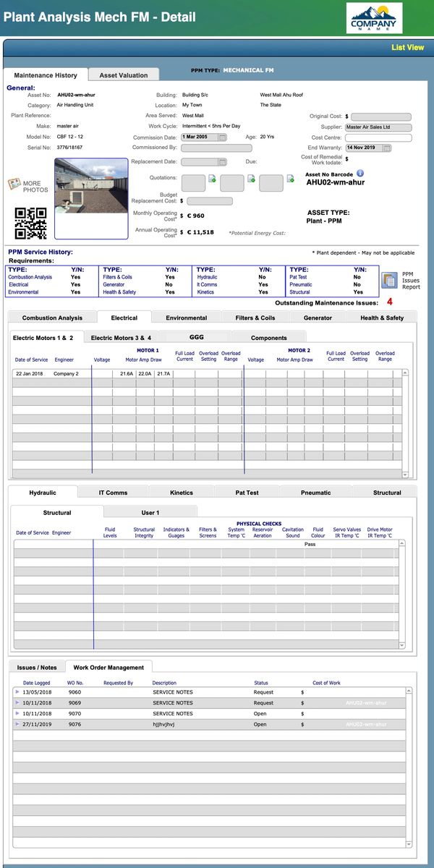Click the Company Name logo
This screenshot has height=868, width=434.
(x=373, y=18)
